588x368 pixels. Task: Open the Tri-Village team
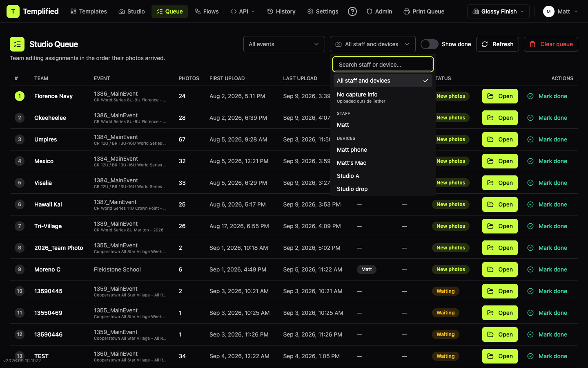point(500,226)
